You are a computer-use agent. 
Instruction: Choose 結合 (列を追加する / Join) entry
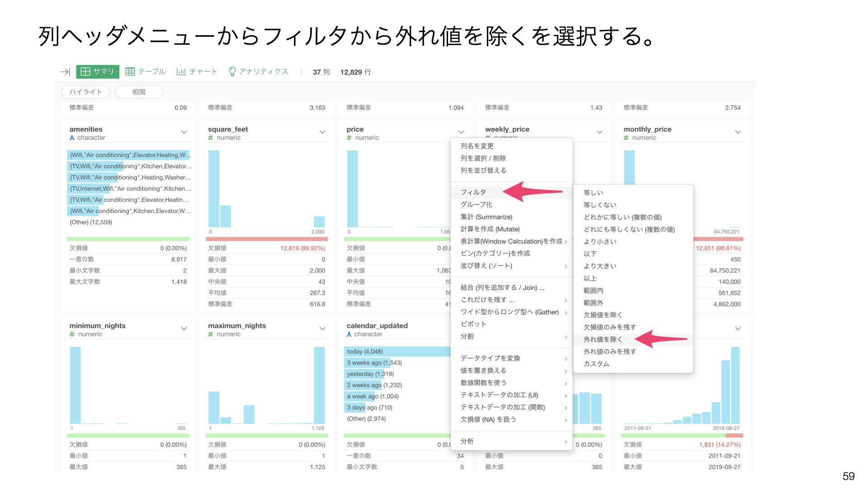(511, 287)
